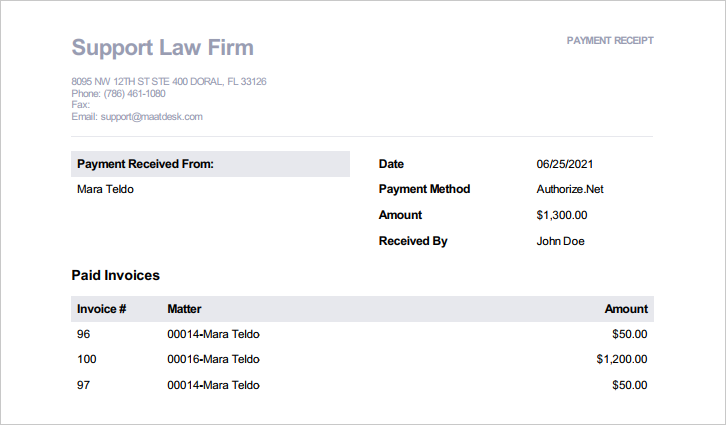Click the Support Law Firm title

point(162,47)
